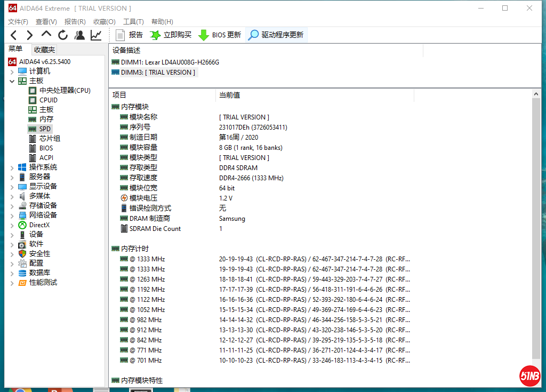Click the 立即购买 buy now button

(171, 35)
